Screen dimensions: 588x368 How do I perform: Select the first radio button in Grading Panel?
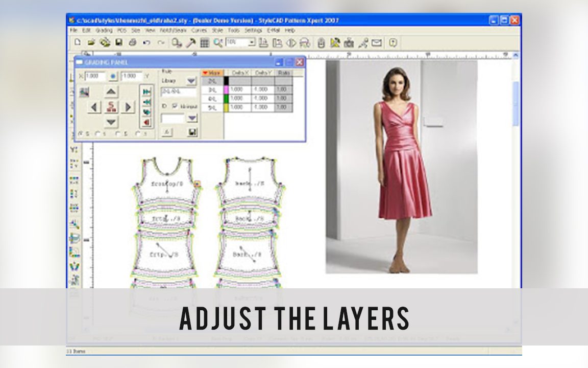81,134
